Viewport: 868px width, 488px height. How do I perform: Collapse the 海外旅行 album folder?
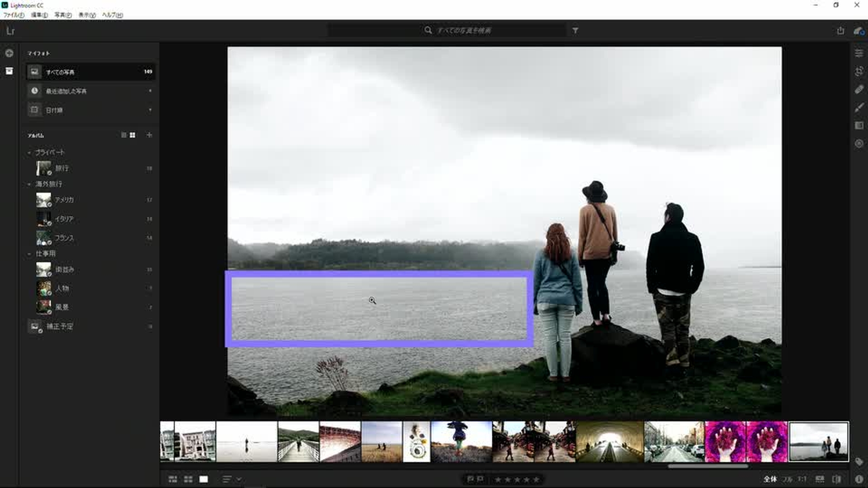point(29,184)
